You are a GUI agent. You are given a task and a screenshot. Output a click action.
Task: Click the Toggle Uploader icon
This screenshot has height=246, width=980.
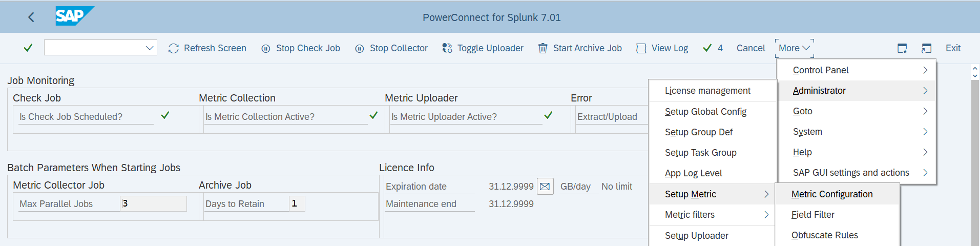[x=447, y=48]
